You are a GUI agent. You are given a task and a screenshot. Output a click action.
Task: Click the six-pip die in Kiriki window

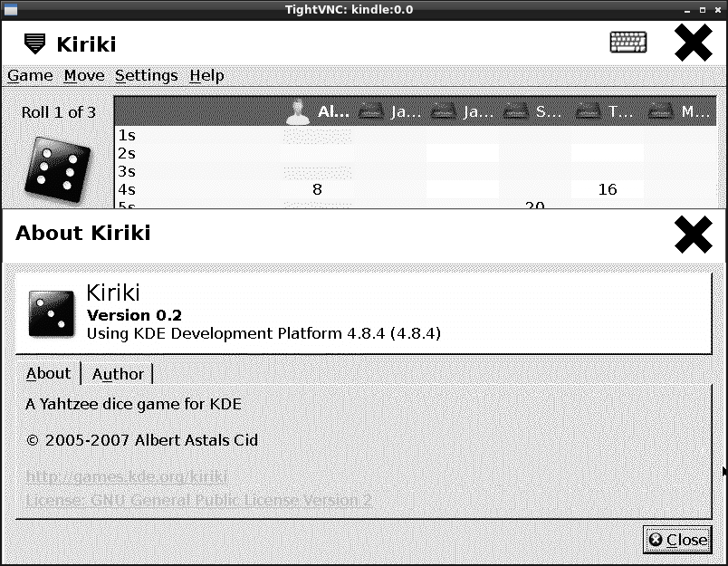tap(57, 169)
